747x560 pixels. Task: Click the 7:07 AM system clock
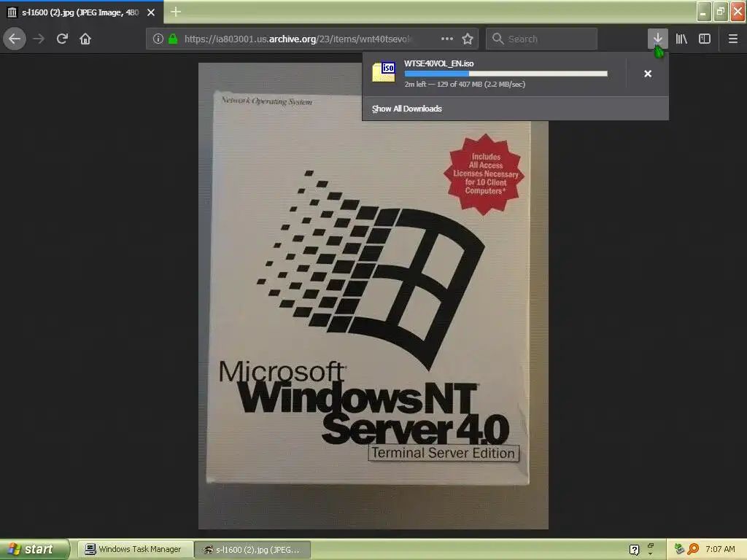[x=720, y=549]
